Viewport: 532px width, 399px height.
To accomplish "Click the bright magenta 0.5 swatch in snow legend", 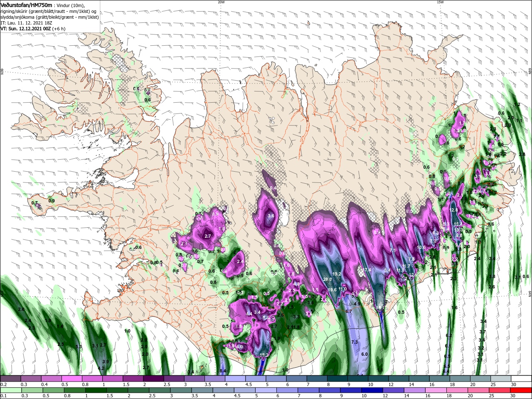I will pyautogui.click(x=72, y=379).
